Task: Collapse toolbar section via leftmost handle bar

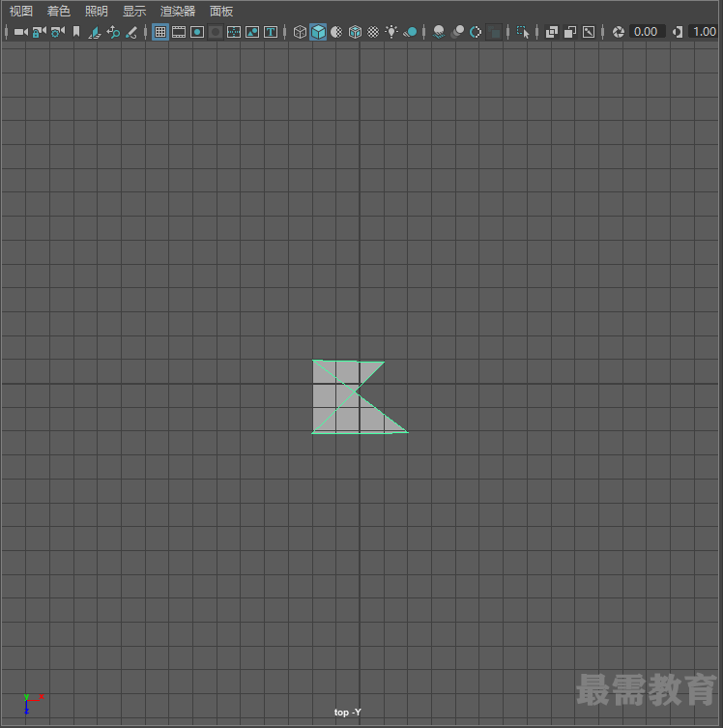Action: pos(6,32)
